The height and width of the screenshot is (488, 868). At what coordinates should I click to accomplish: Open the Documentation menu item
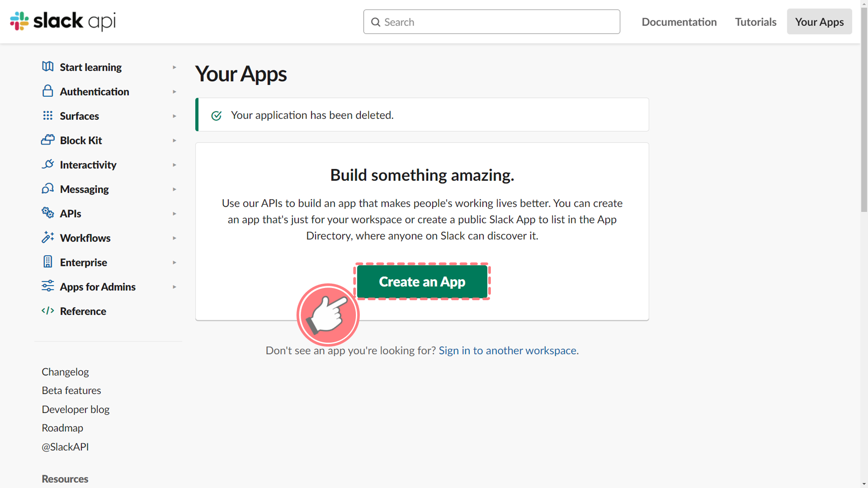[679, 22]
